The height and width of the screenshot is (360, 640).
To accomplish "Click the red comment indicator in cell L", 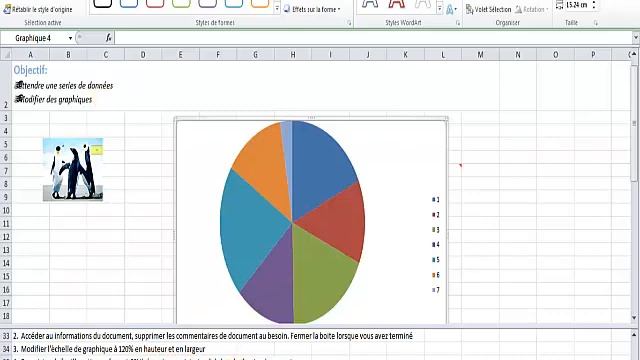I will pos(460,165).
